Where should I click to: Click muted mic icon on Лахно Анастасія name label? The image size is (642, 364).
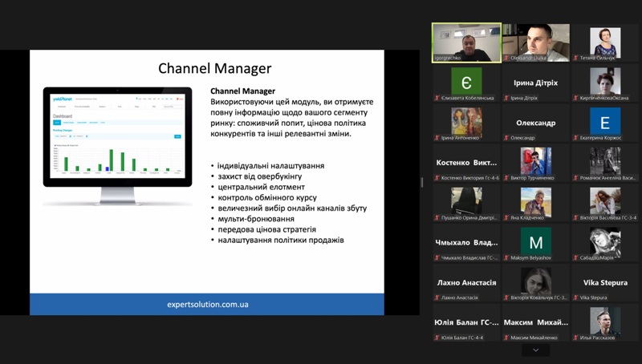[437, 297]
